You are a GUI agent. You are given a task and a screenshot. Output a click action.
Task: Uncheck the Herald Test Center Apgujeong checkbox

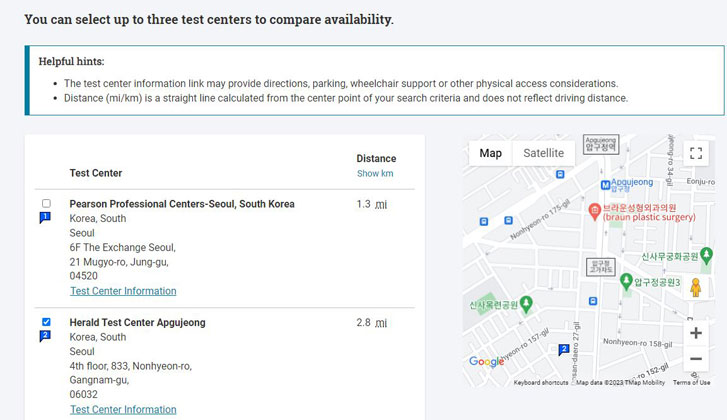[46, 322]
